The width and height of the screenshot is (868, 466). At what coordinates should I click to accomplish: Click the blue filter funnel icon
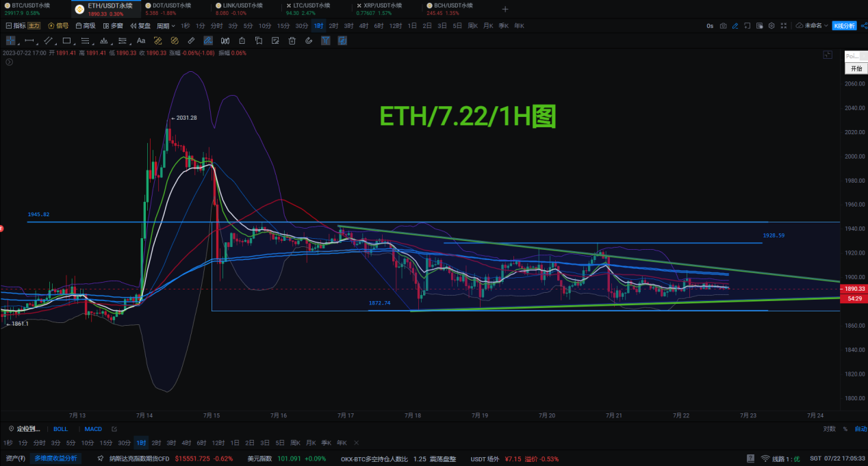(x=325, y=40)
